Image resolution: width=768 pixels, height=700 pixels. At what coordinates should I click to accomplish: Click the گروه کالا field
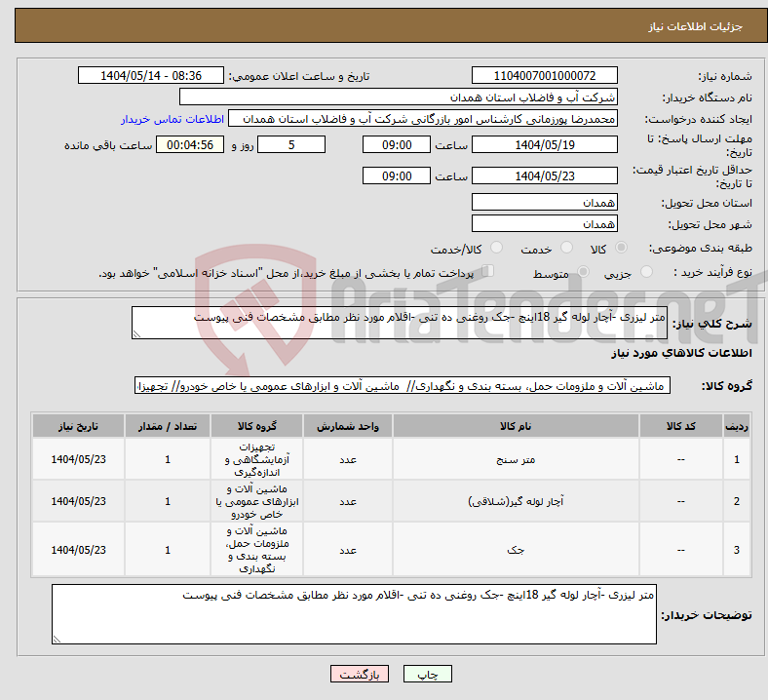coord(403,386)
